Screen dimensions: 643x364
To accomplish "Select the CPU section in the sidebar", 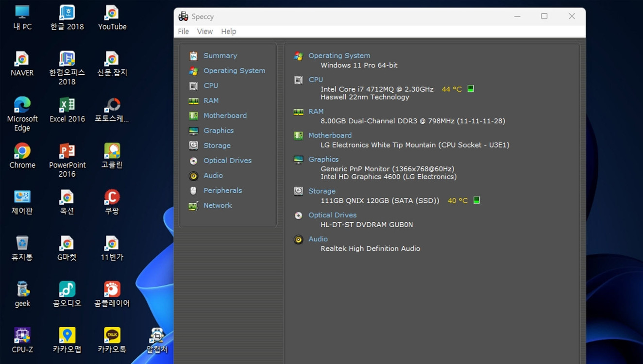I will [211, 85].
